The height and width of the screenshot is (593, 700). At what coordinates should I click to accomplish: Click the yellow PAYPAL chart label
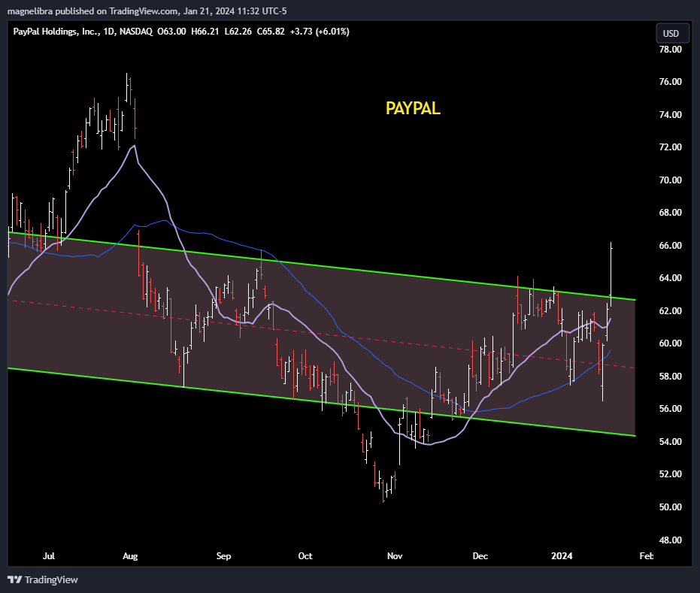pyautogui.click(x=413, y=108)
